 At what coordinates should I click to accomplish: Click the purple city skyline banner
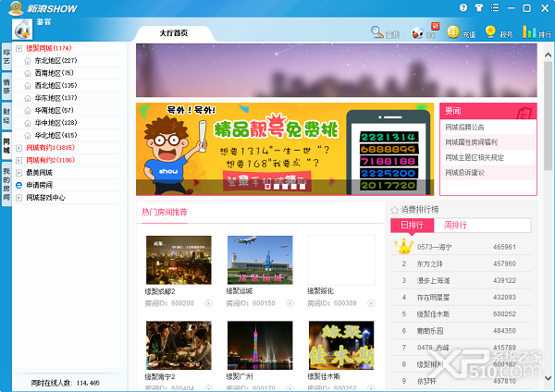click(x=337, y=70)
